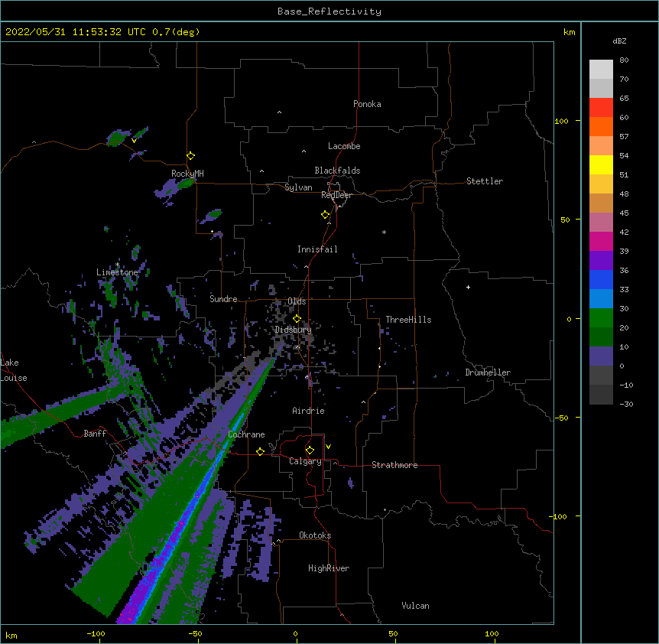The image size is (659, 644).
Task: Select the red 65 dBZ legend swatch
Action: [601, 108]
